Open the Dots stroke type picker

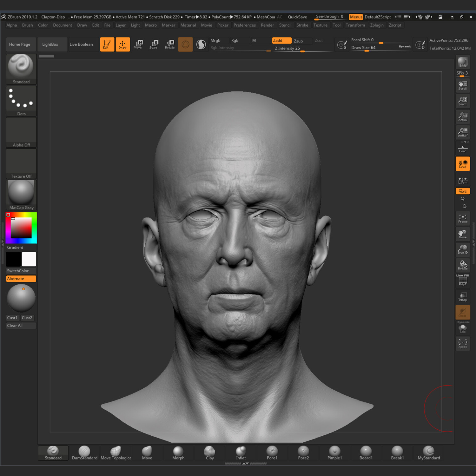pos(21,101)
